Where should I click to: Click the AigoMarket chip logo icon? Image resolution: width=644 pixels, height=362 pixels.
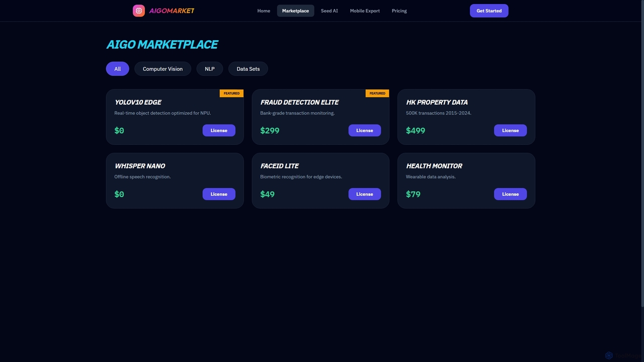[x=139, y=11]
